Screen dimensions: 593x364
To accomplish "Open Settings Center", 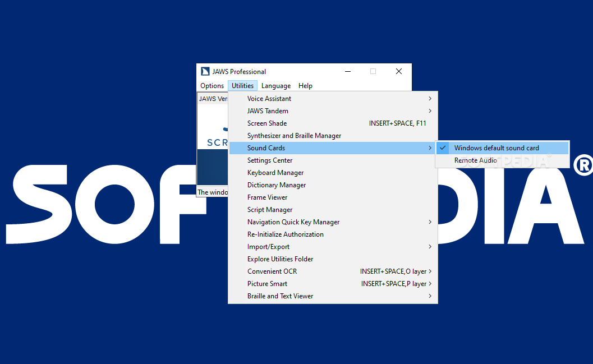I will click(333, 160).
